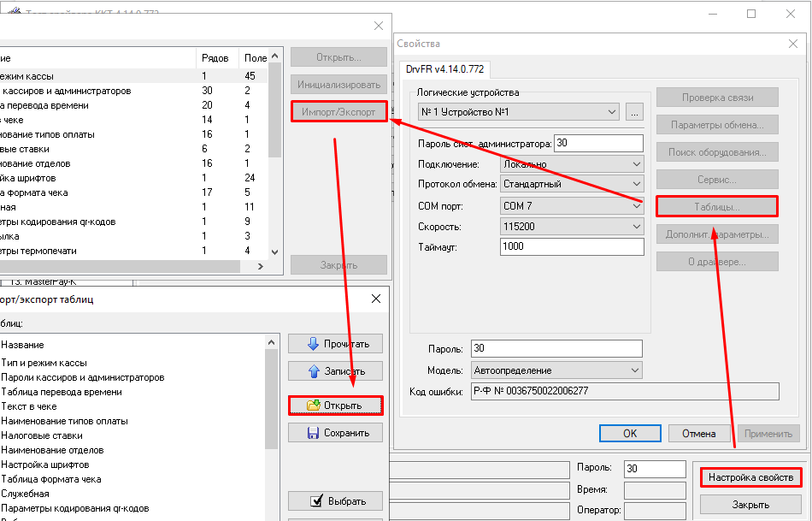812x521 pixels.
Task: Click the Записать button with up arrow icon
Action: tap(335, 371)
